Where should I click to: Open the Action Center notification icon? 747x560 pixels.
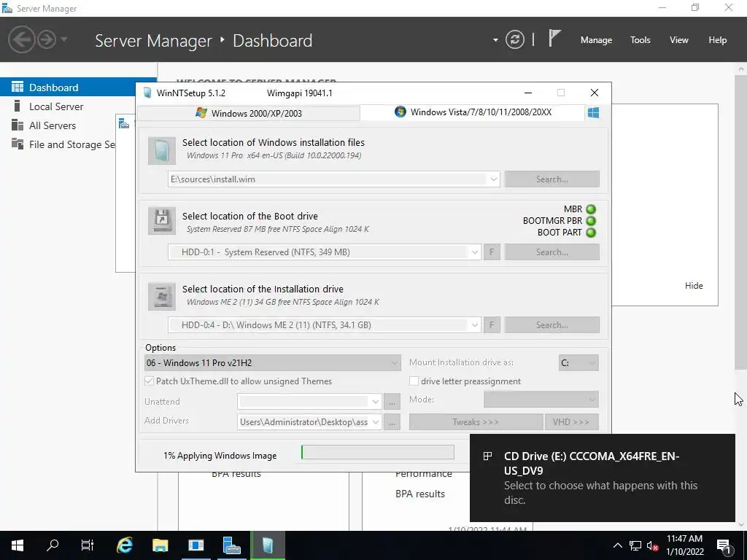point(724,545)
